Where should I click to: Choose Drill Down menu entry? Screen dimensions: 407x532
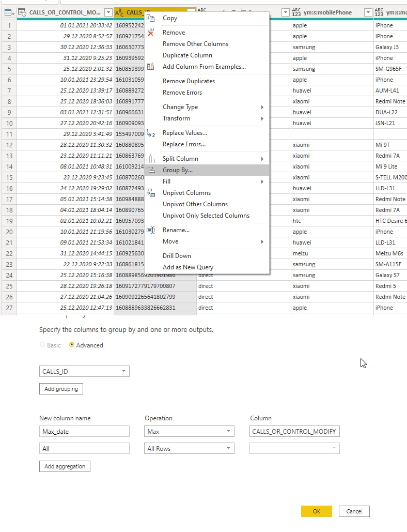tap(207, 256)
